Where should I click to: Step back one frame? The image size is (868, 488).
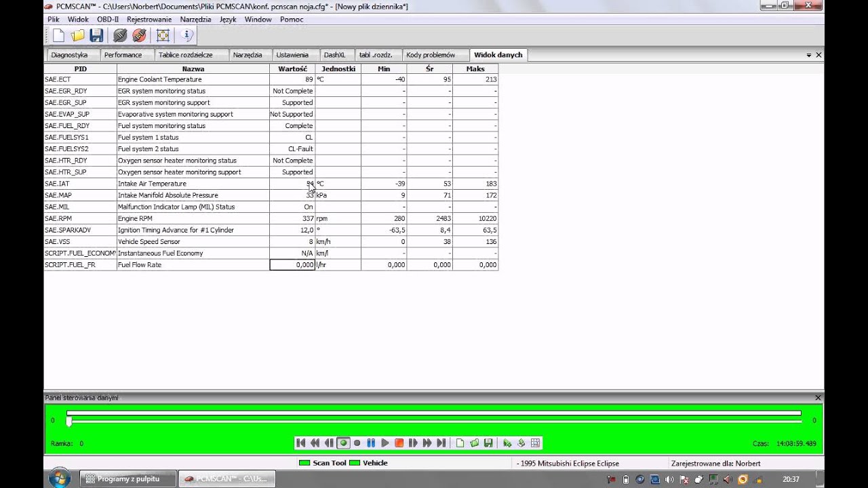tap(329, 443)
